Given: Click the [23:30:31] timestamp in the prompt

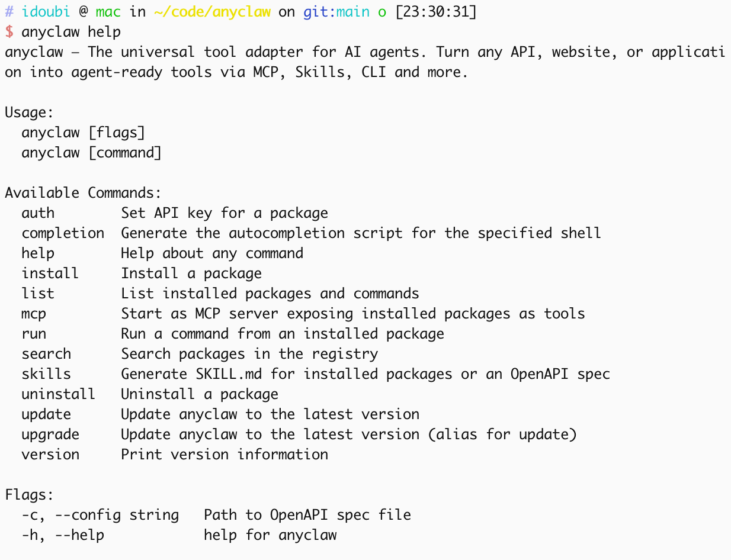Looking at the screenshot, I should [x=435, y=11].
